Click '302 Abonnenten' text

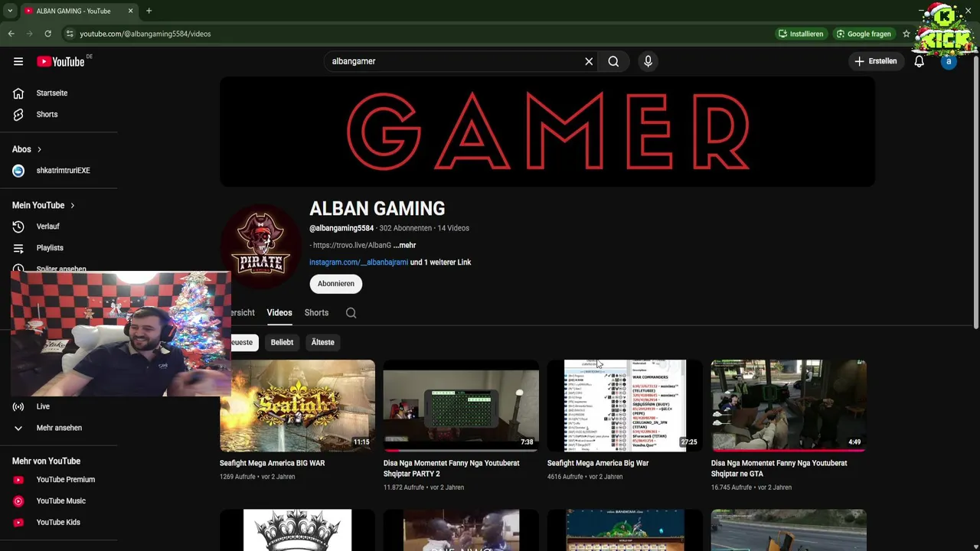tap(406, 228)
